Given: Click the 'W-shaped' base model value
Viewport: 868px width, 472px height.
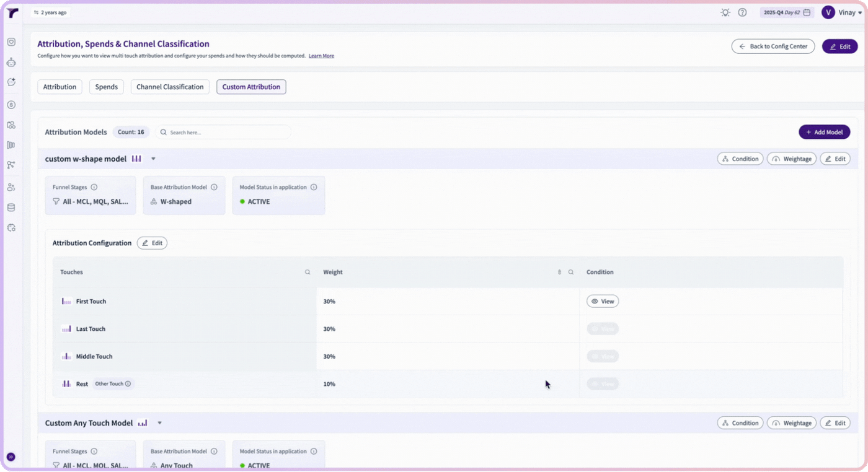Looking at the screenshot, I should click(x=176, y=201).
